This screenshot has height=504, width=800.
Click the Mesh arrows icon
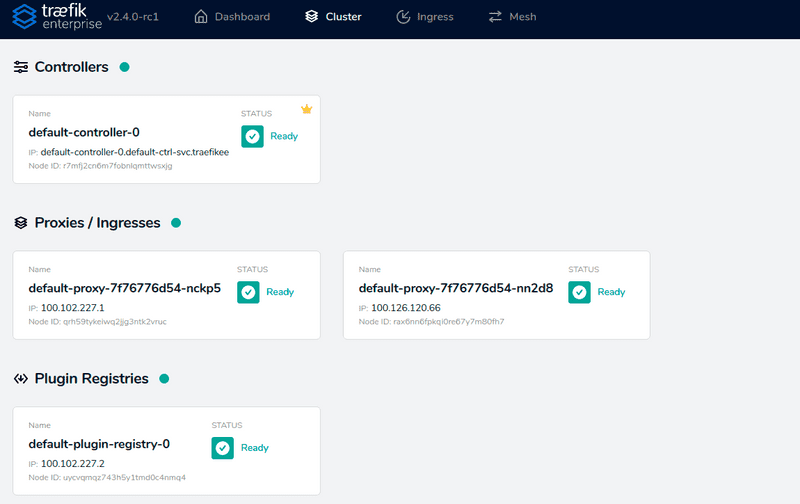pyautogui.click(x=495, y=17)
